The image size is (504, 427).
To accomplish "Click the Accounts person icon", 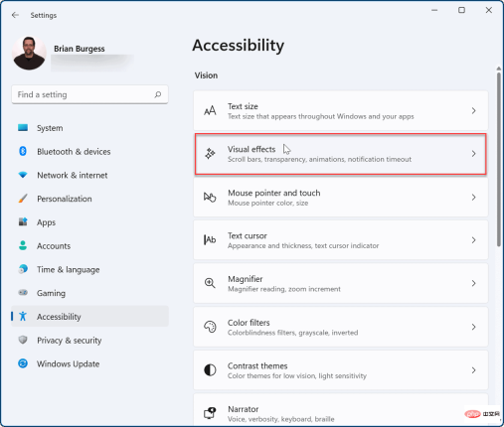I will coord(23,245).
